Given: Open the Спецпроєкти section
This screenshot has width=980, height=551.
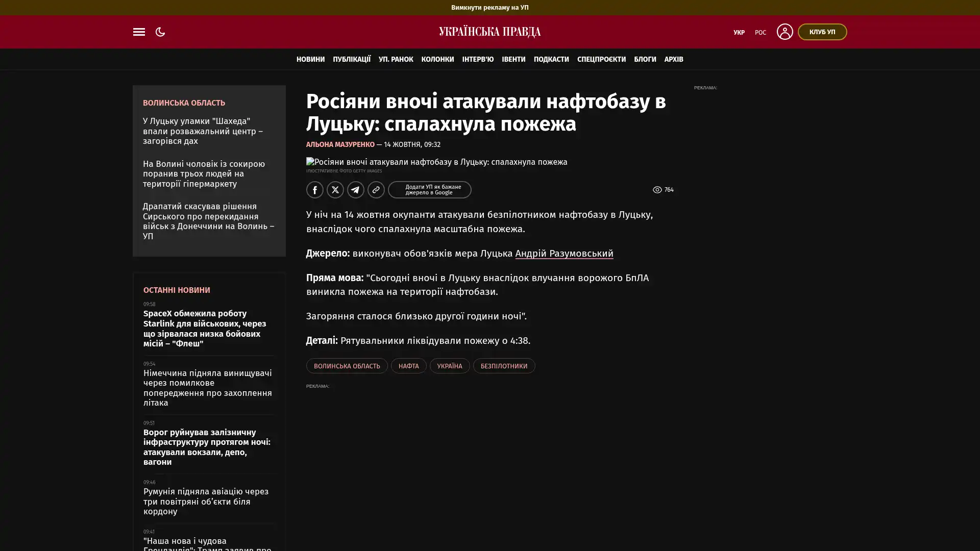Looking at the screenshot, I should (x=601, y=59).
